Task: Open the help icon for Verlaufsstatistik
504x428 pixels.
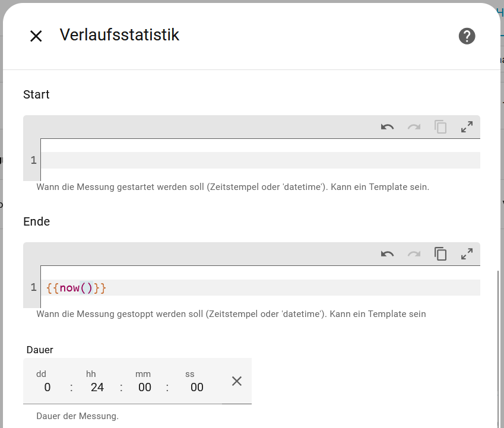Action: (467, 36)
